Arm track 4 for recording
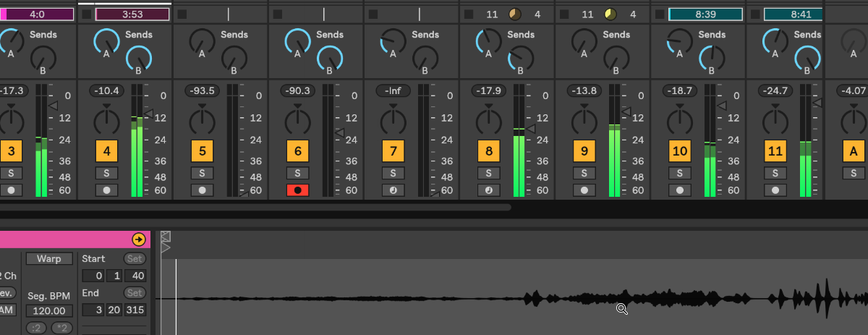This screenshot has width=868, height=335. point(106,190)
